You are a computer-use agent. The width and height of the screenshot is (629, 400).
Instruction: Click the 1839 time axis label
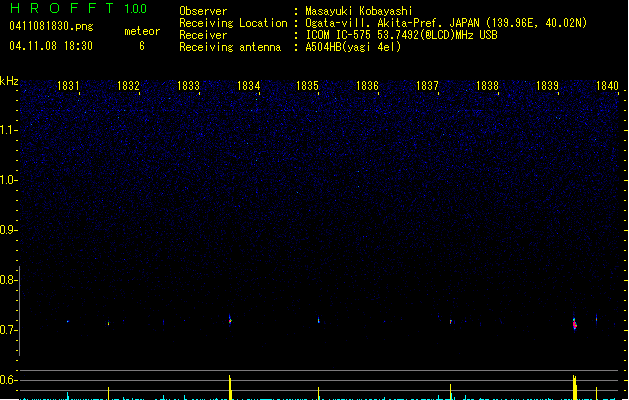pos(547,85)
